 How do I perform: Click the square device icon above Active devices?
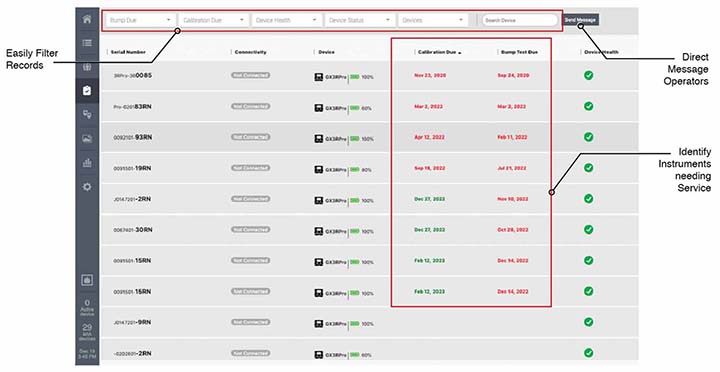click(87, 280)
